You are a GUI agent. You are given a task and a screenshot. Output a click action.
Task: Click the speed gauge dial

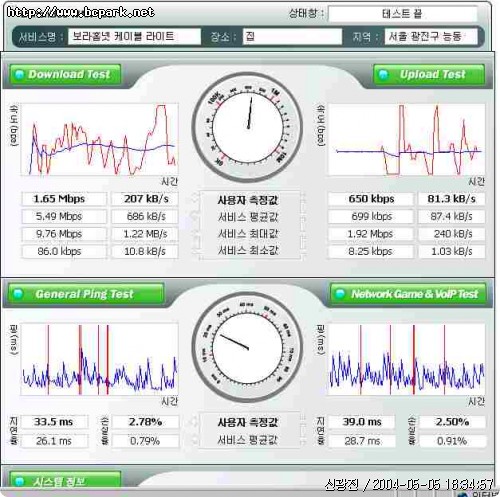point(248,127)
